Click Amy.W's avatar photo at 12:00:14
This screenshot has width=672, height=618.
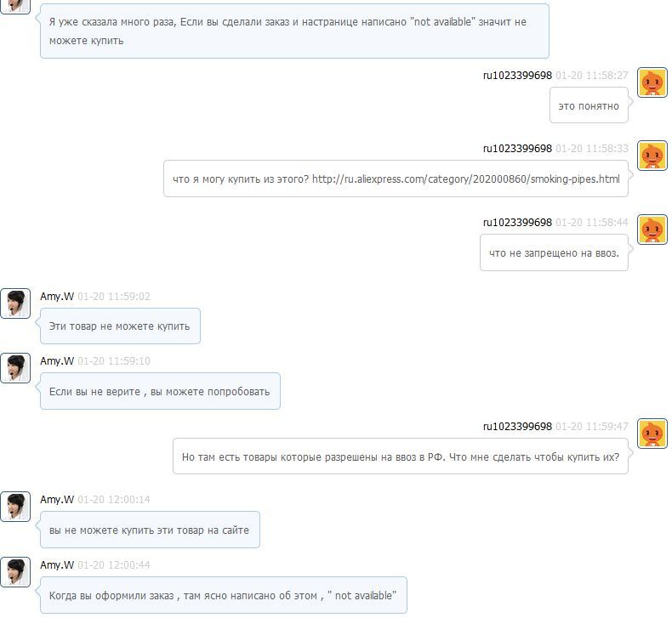click(15, 507)
